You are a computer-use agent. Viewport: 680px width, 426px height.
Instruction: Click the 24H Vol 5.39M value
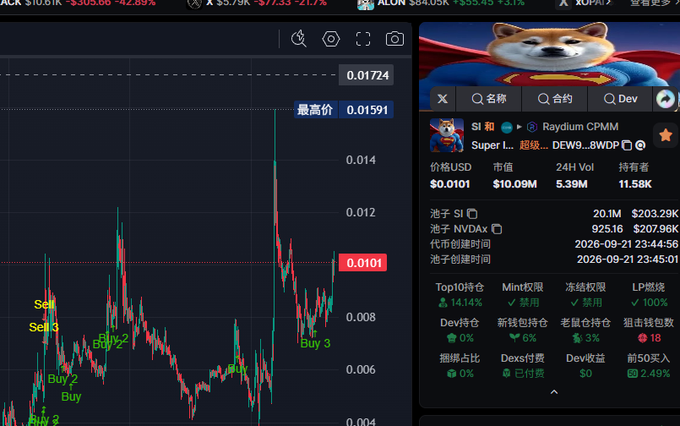click(572, 184)
